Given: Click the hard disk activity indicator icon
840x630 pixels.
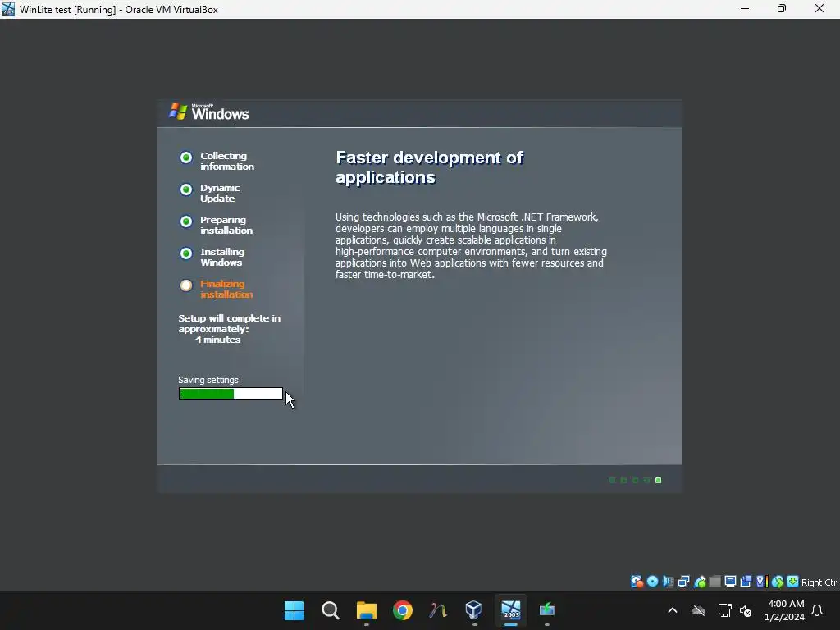Looking at the screenshot, I should pyautogui.click(x=637, y=582).
